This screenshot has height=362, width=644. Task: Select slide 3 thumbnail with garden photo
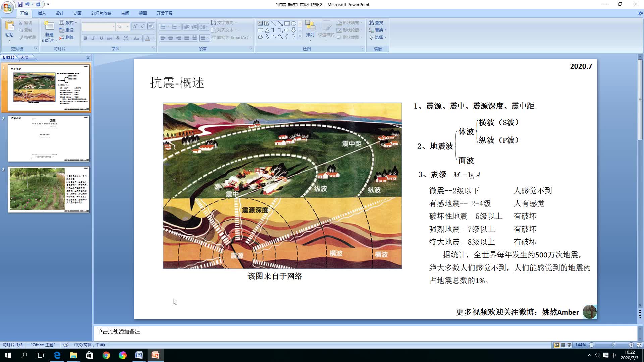tap(49, 189)
